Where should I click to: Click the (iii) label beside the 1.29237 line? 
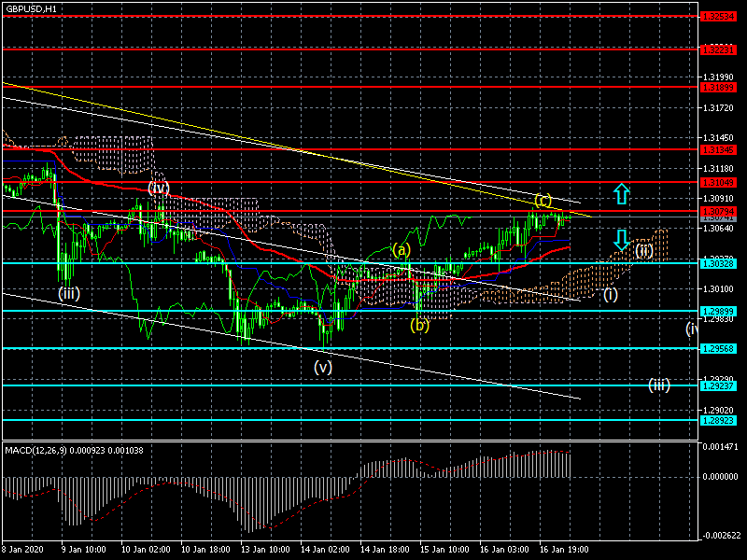click(659, 385)
